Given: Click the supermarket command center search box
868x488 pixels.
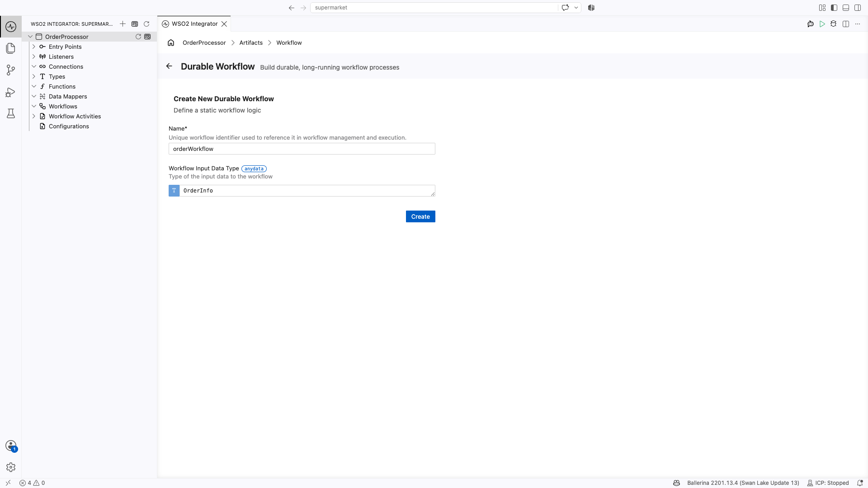Looking at the screenshot, I should pos(434,8).
